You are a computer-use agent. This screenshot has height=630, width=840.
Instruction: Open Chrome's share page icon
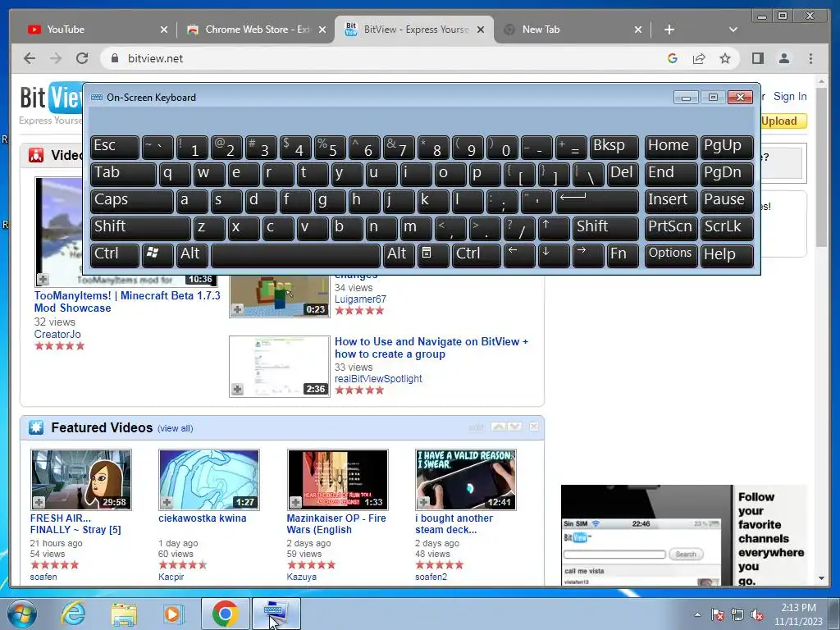[x=699, y=58]
